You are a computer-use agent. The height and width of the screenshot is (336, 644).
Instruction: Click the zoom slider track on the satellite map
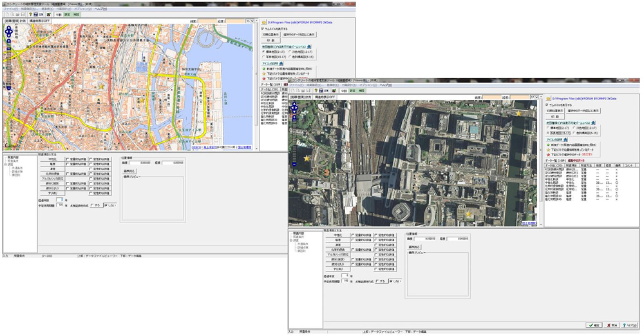294,142
